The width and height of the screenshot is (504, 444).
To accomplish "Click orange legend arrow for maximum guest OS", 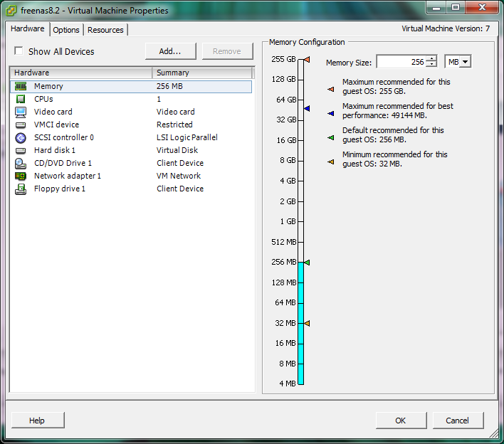I will [x=331, y=90].
